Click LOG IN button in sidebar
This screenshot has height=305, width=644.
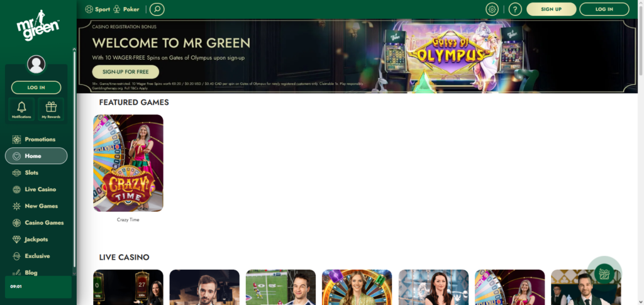(x=36, y=87)
